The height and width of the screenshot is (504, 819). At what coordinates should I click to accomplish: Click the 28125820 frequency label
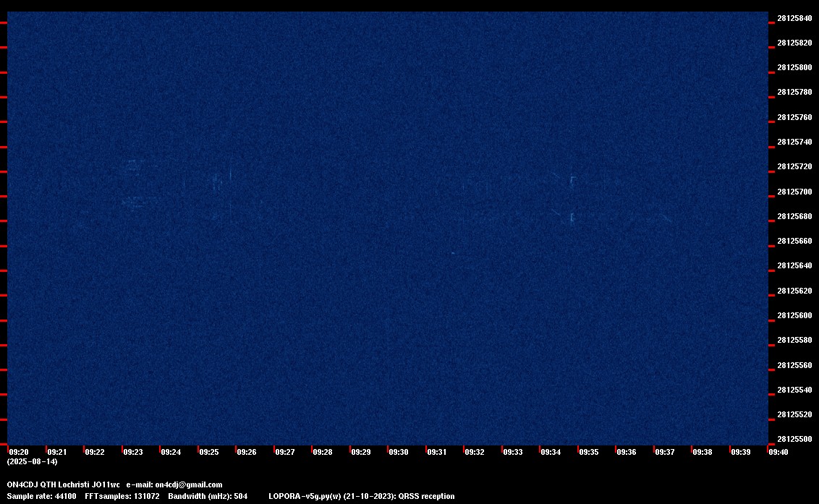(x=794, y=43)
